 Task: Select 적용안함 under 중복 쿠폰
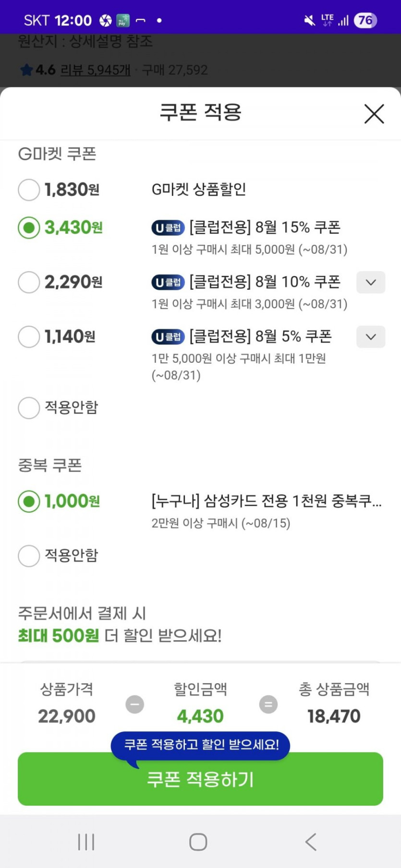coord(29,556)
